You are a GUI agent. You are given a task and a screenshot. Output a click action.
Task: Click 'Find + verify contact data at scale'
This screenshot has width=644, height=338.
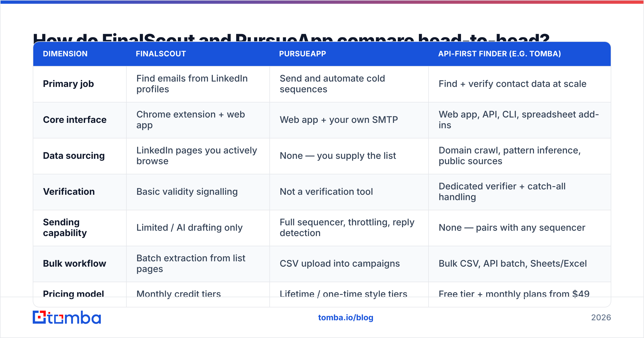(x=513, y=84)
